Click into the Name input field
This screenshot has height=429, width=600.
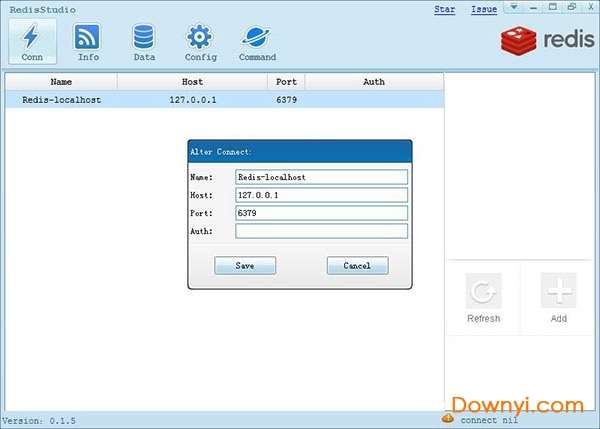pyautogui.click(x=321, y=177)
